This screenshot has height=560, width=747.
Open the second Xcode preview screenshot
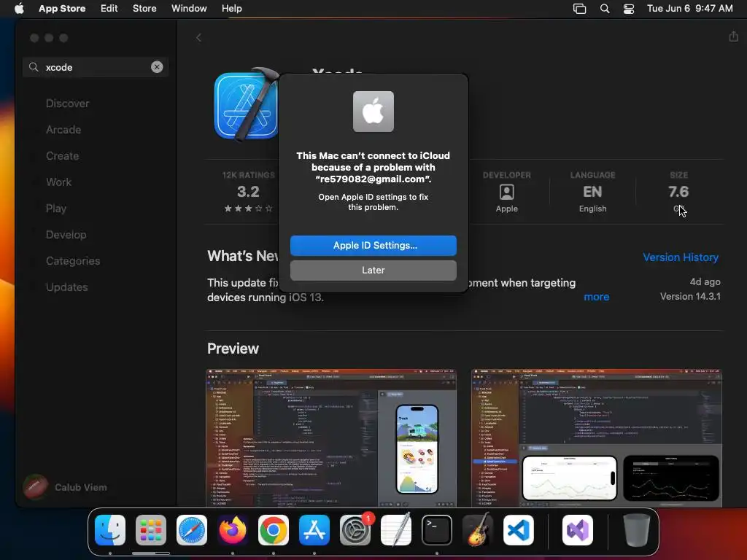click(x=597, y=437)
